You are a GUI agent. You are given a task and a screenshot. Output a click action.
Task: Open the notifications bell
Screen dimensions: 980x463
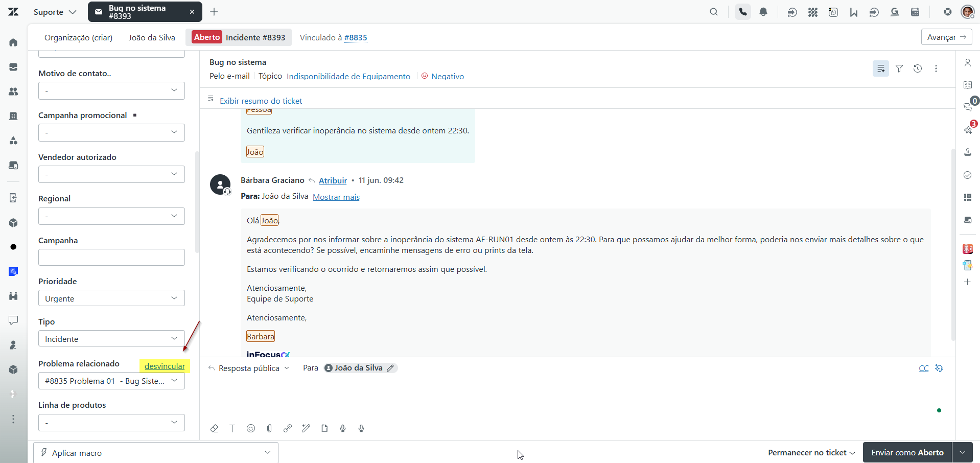pyautogui.click(x=763, y=12)
